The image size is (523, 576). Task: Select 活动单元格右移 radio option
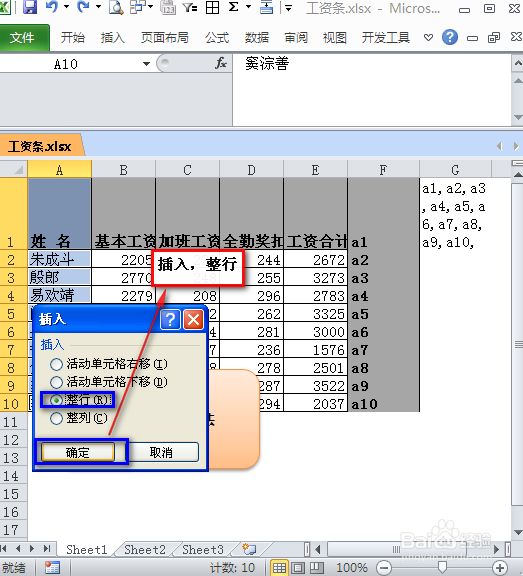108,364
